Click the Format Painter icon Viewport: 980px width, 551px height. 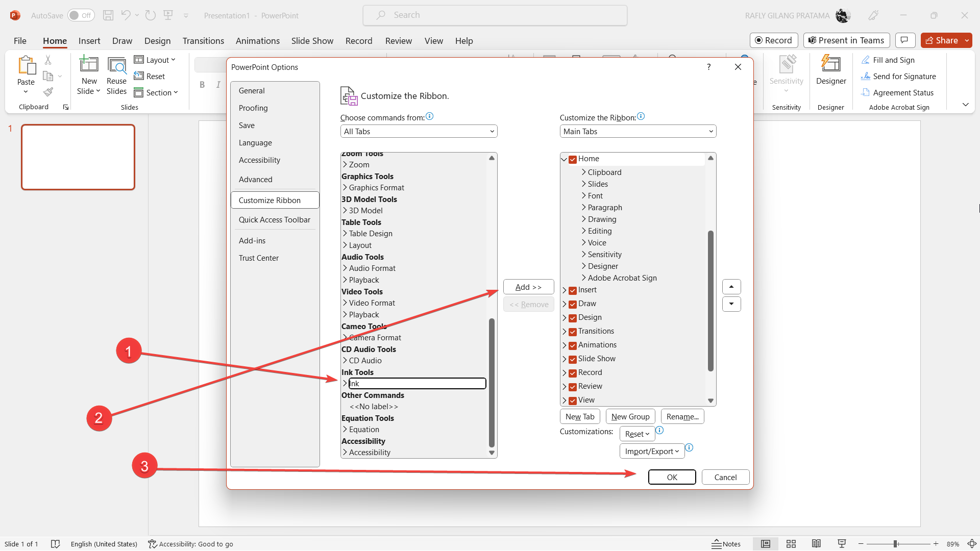point(48,92)
